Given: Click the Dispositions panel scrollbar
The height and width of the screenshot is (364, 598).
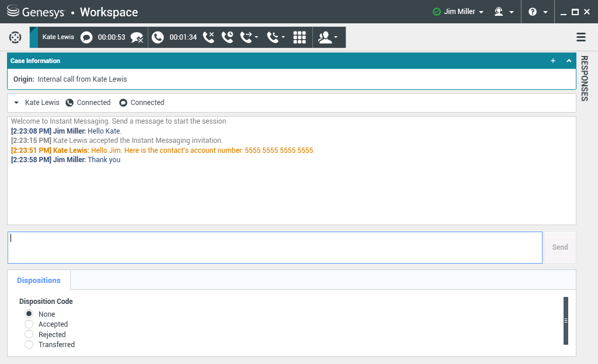Looking at the screenshot, I should pos(565,321).
